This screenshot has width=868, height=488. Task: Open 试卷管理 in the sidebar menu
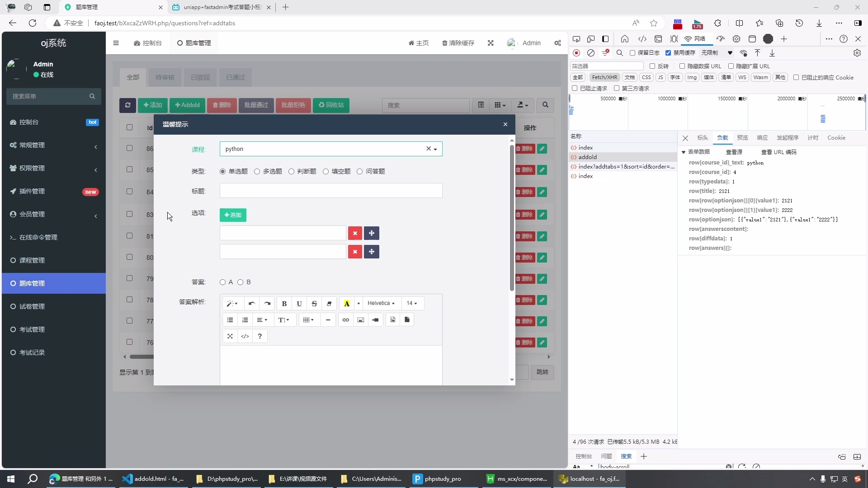tap(54, 306)
